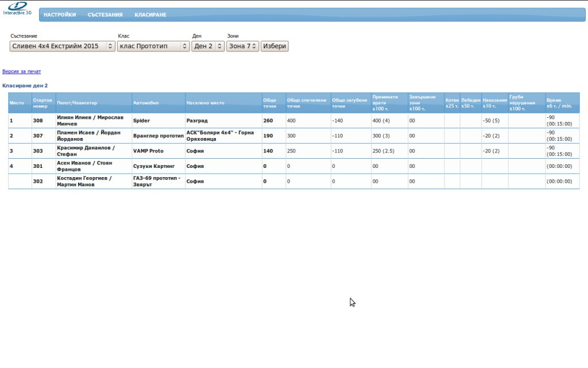Open the НАСТРОЙКИ menu
Image resolution: width=588 pixels, height=368 pixels.
click(60, 15)
